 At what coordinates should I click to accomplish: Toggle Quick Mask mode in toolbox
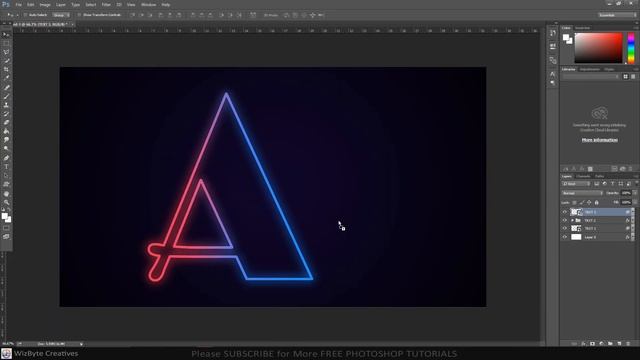point(6,228)
